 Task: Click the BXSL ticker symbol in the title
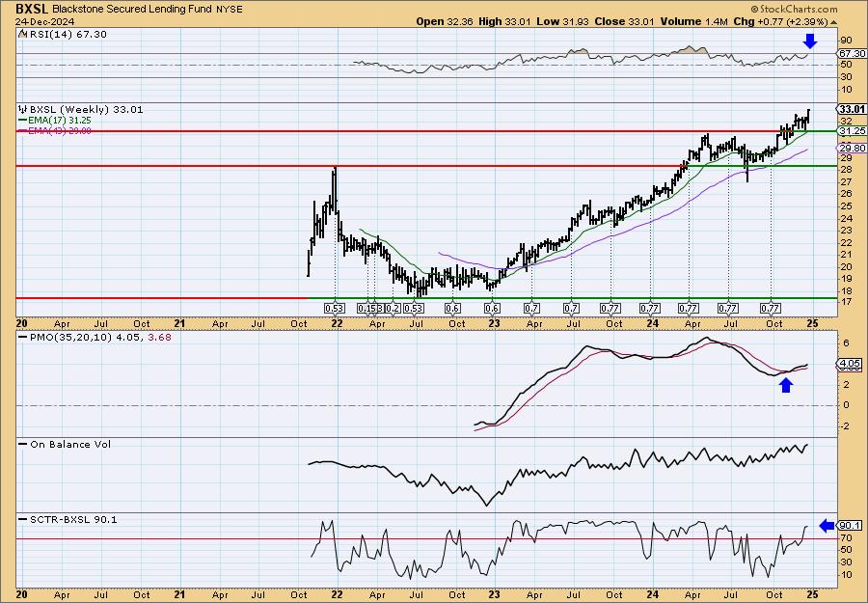pos(32,9)
